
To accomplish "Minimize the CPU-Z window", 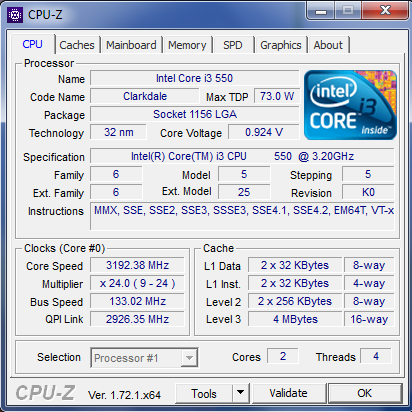I will coord(321,11).
